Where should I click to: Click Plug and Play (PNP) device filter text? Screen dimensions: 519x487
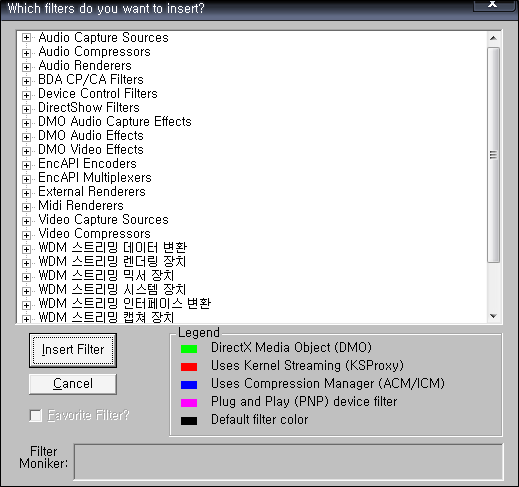tap(304, 402)
